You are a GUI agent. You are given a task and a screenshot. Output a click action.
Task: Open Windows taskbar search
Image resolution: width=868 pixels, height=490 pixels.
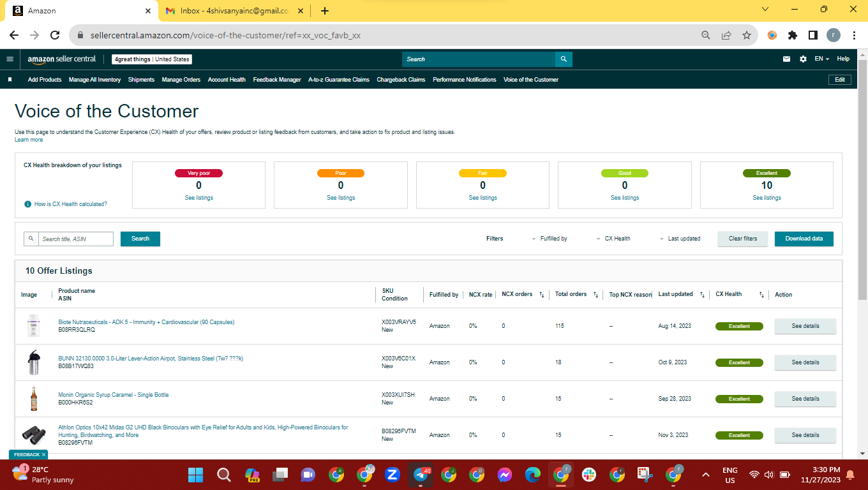tap(223, 475)
